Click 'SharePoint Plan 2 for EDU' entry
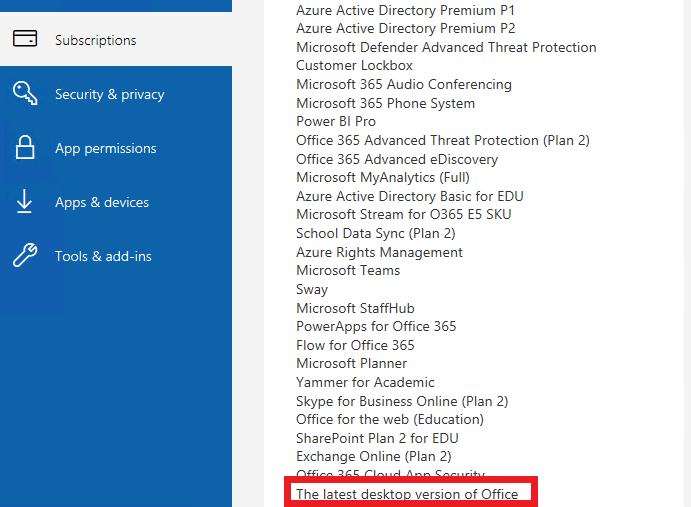 [377, 438]
